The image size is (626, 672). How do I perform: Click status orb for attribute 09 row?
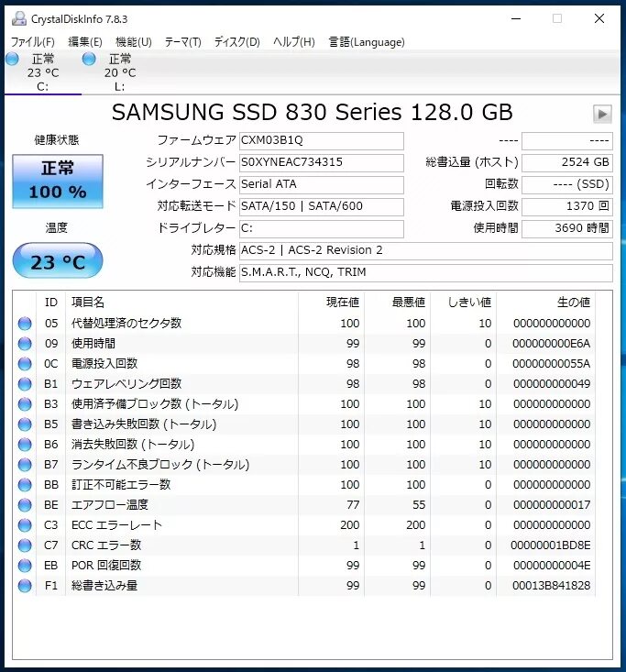pyautogui.click(x=25, y=344)
